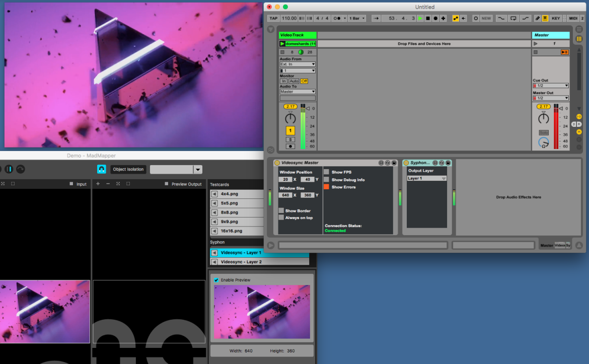Pause MadMapper output with the pause icon
589x364 pixels.
[9, 169]
